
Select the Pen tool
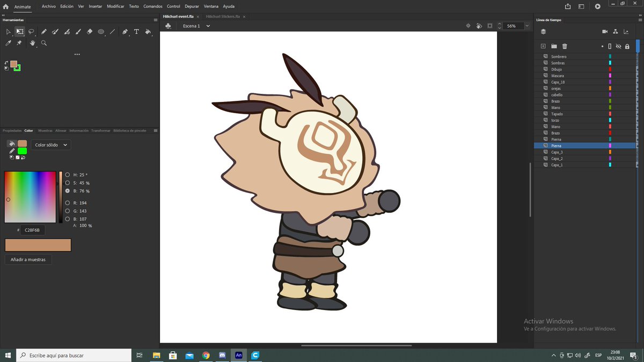click(125, 32)
